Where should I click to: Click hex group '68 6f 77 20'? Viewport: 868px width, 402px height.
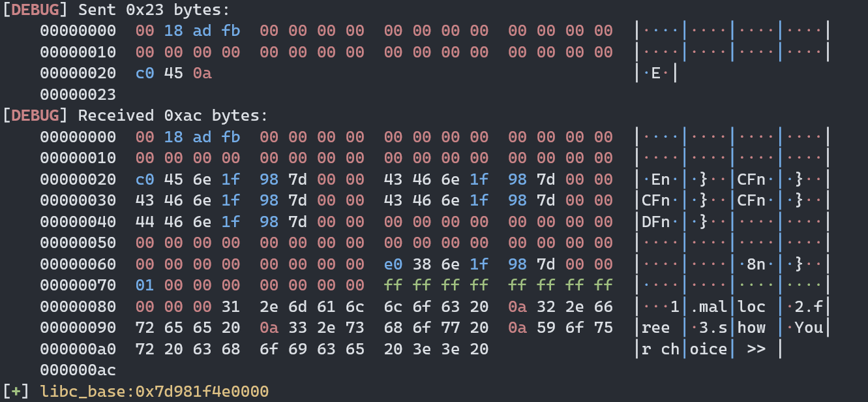436,328
